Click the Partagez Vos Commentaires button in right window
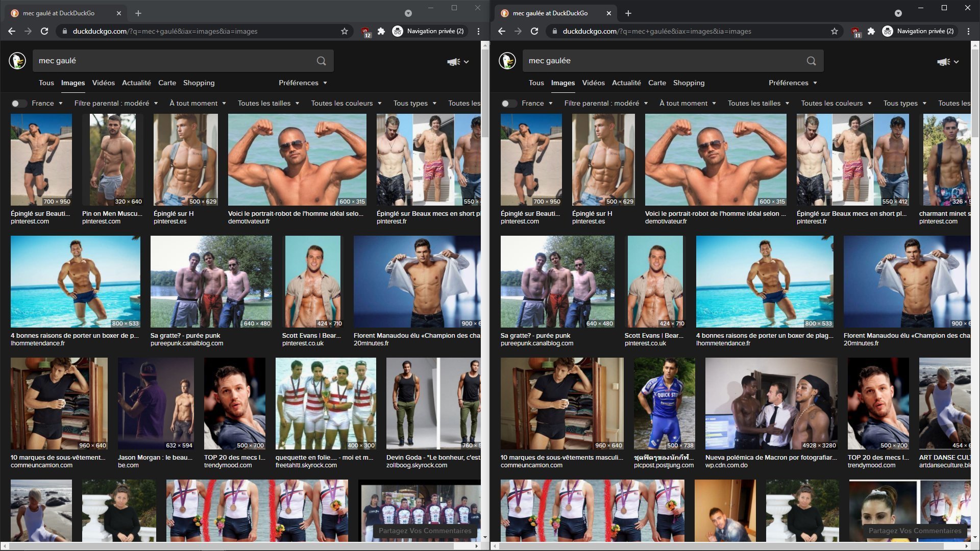Viewport: 980px width, 551px height. (x=915, y=531)
